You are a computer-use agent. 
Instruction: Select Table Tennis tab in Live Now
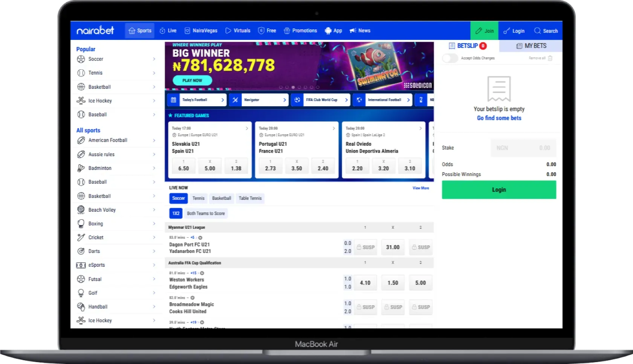250,198
